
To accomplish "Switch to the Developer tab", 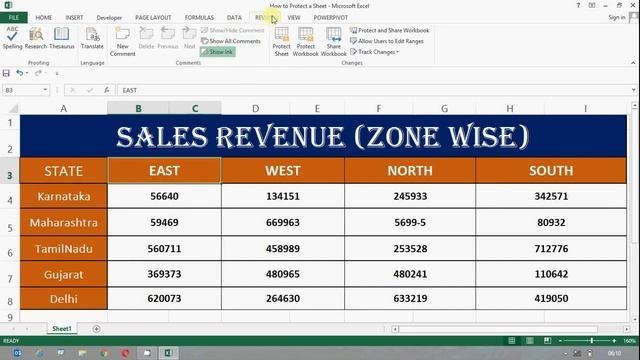I will point(109,18).
